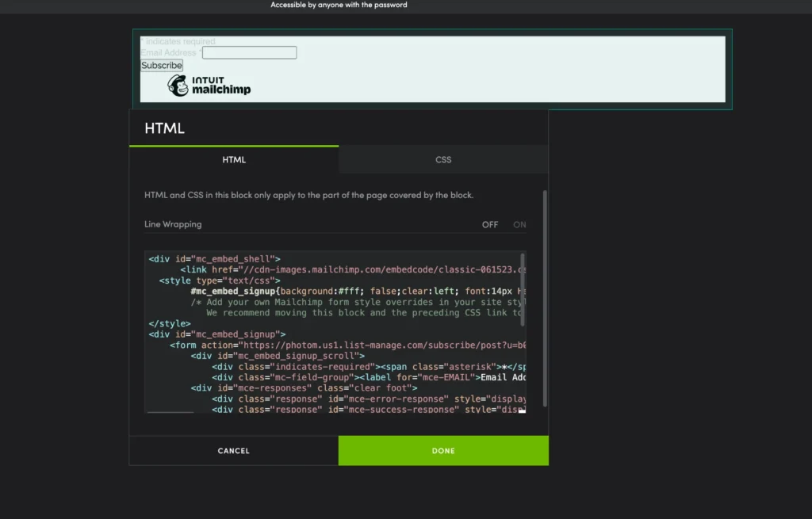Image resolution: width=812 pixels, height=519 pixels.
Task: Click the Line Wrapping label
Action: [173, 224]
